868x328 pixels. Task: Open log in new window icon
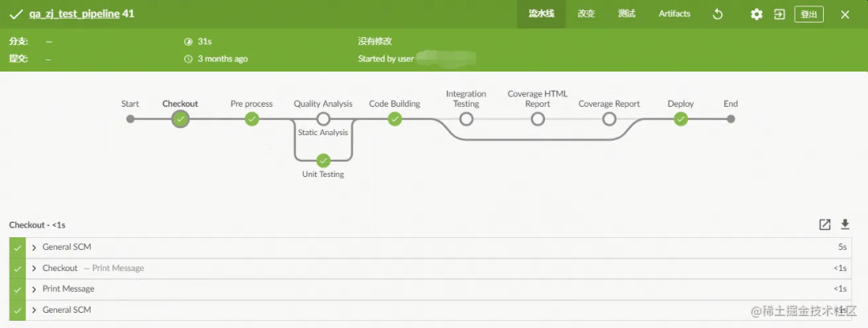[825, 225]
